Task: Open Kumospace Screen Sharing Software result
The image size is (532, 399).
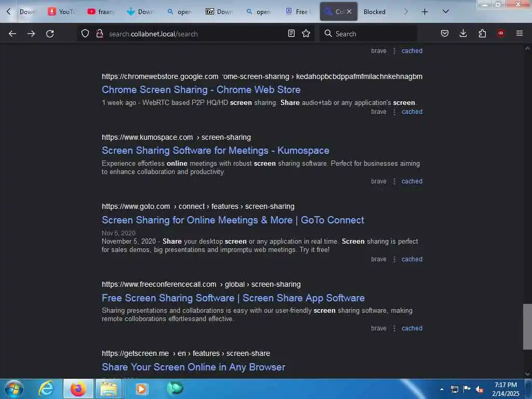Action: click(x=216, y=150)
